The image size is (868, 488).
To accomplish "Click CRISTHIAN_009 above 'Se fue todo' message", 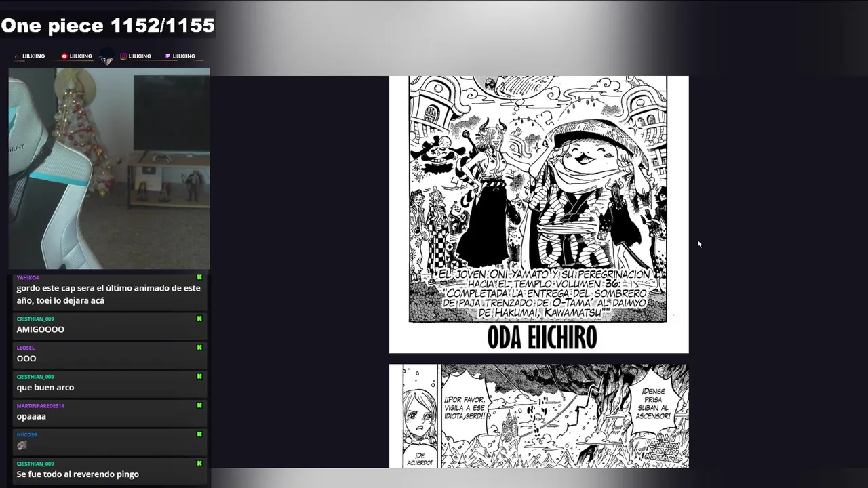I will pos(35,464).
